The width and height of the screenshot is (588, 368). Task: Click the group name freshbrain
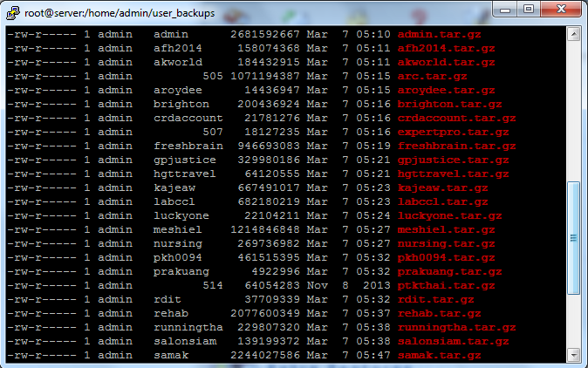click(x=188, y=147)
